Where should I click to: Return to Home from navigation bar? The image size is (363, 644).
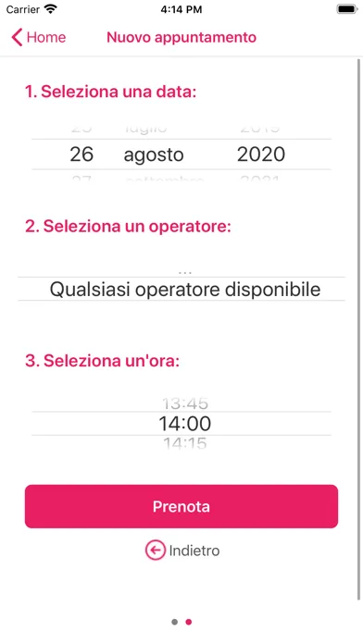46,37
